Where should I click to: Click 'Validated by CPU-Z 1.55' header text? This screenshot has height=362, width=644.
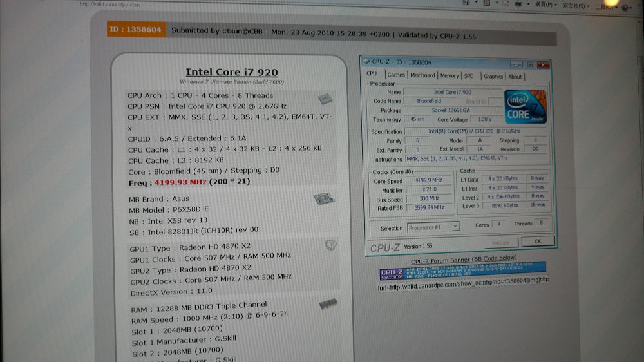coord(437,35)
